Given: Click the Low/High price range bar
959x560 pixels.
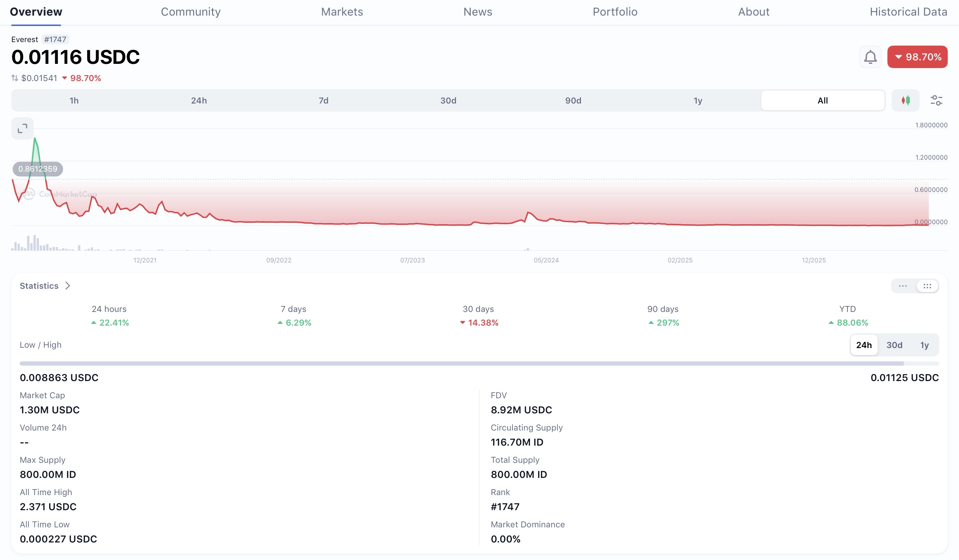Looking at the screenshot, I should [x=479, y=364].
